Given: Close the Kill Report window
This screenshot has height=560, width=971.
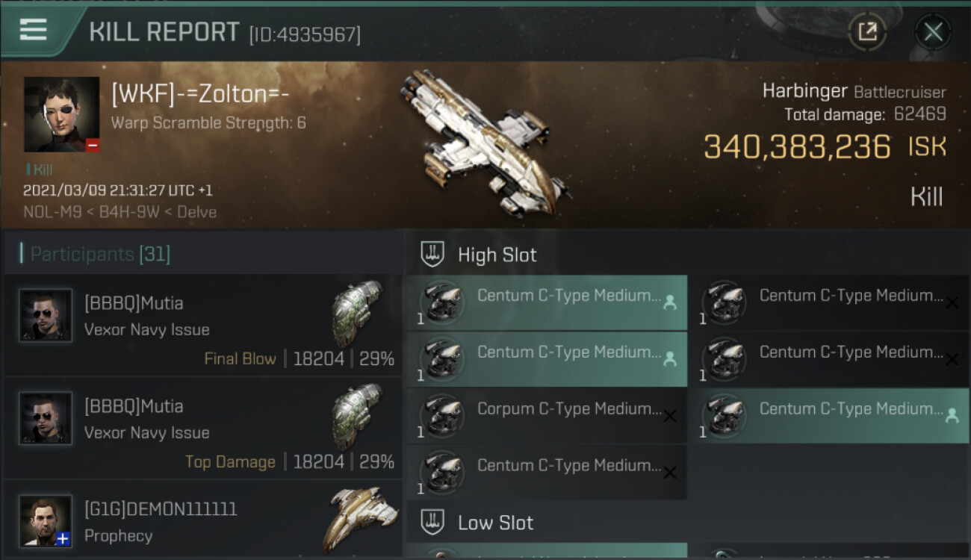Looking at the screenshot, I should coord(933,32).
